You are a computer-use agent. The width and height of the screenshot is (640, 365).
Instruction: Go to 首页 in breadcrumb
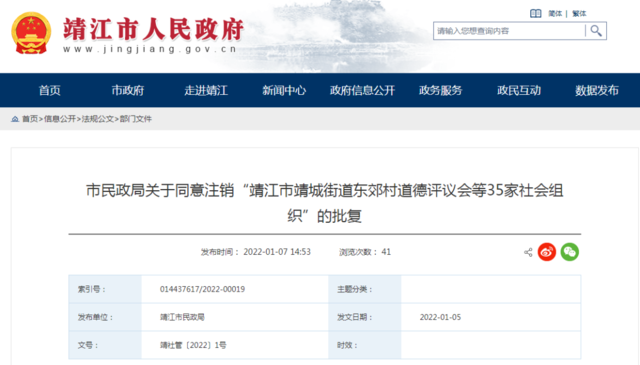pyautogui.click(x=30, y=119)
